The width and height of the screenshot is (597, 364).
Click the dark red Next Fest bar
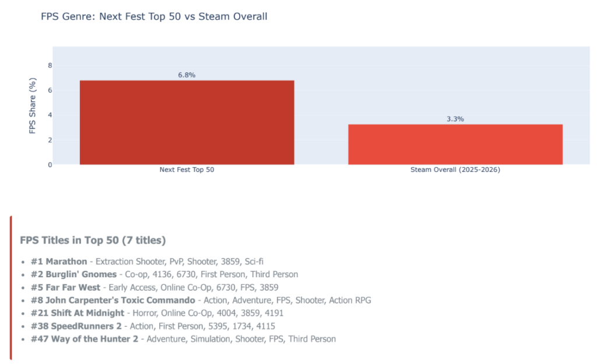(187, 122)
